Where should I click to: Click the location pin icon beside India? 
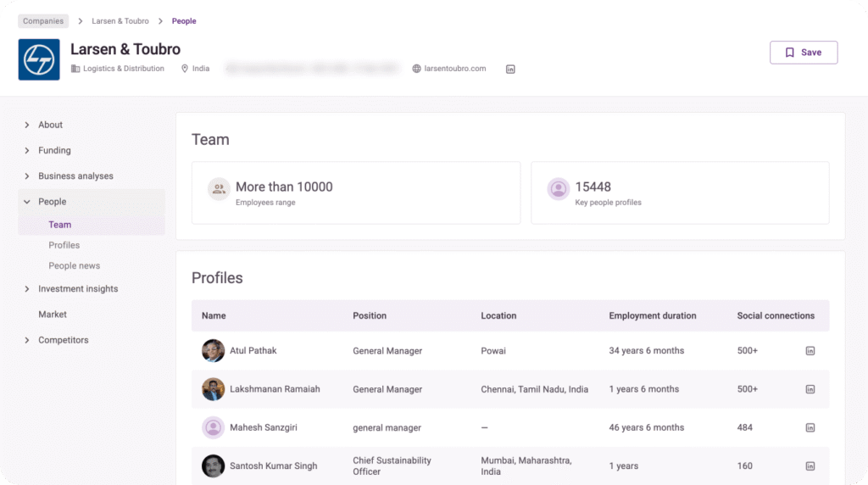pos(185,69)
